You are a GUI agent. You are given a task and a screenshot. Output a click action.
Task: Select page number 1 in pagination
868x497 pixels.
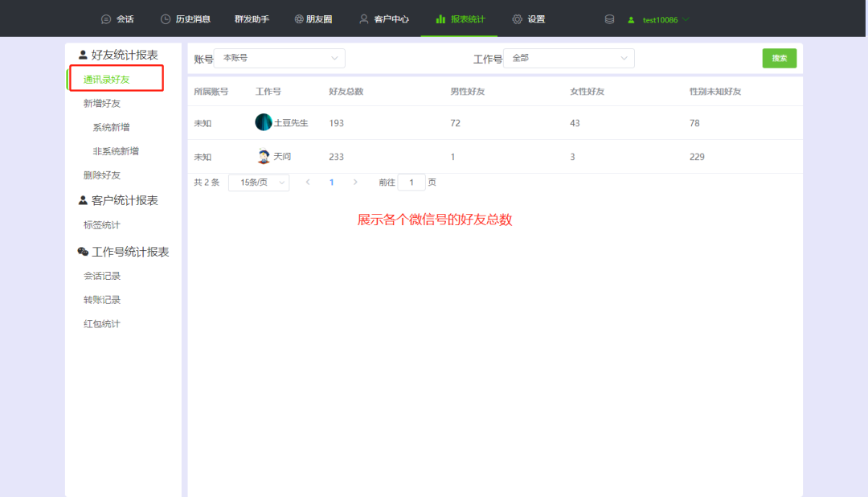(x=332, y=183)
